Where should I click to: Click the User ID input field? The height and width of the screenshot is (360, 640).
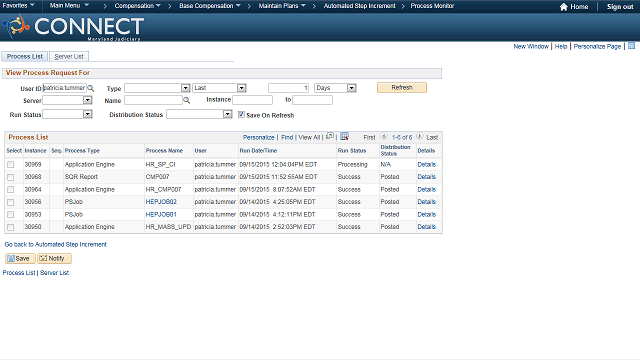click(64, 88)
